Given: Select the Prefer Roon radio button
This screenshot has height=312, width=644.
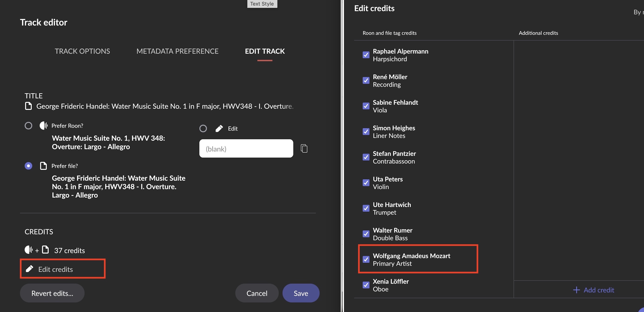Looking at the screenshot, I should point(28,125).
